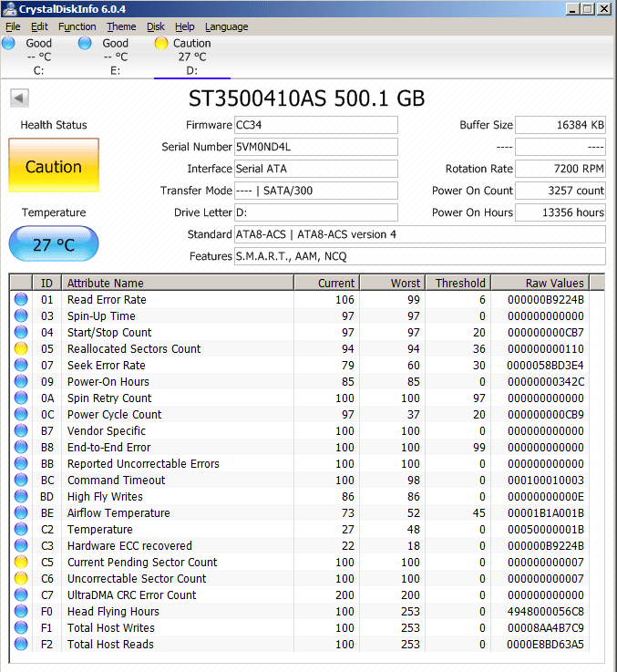Select drive C: Good status tab

tap(38, 57)
